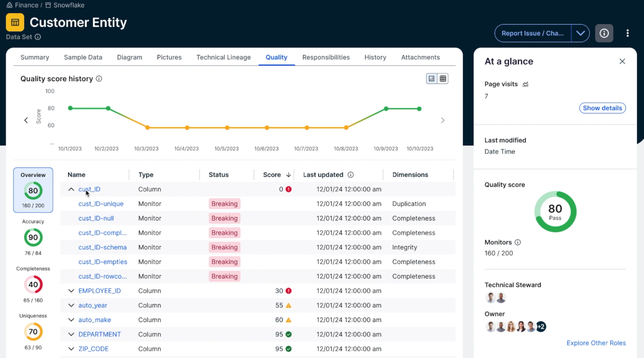
Task: Open the Technical Lineage tab
Action: click(x=224, y=57)
